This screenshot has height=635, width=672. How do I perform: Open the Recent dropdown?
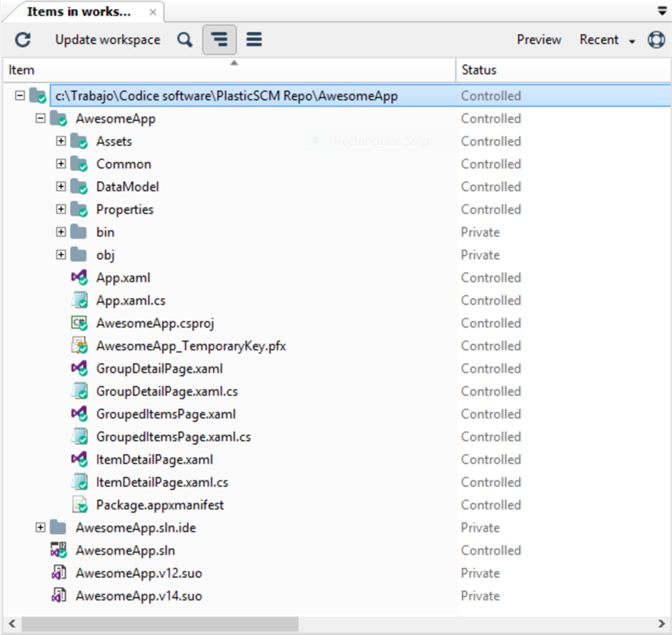click(606, 39)
